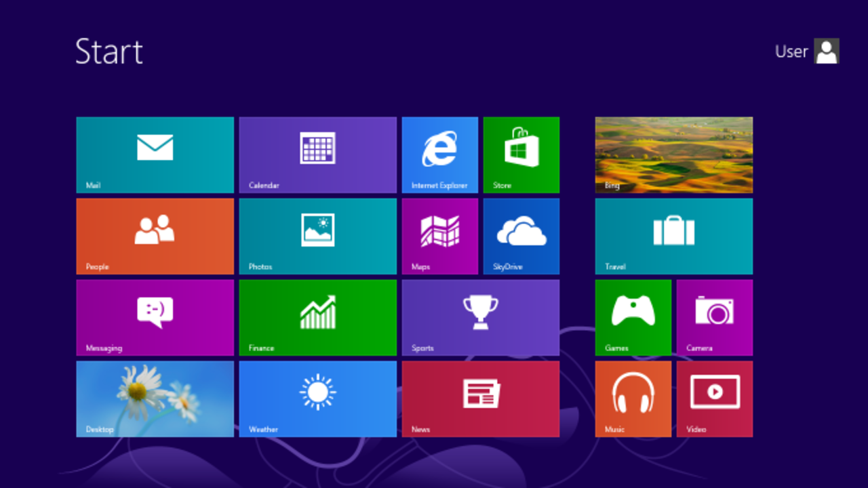Open the Photos app
Viewport: 868px width, 488px height.
point(317,236)
